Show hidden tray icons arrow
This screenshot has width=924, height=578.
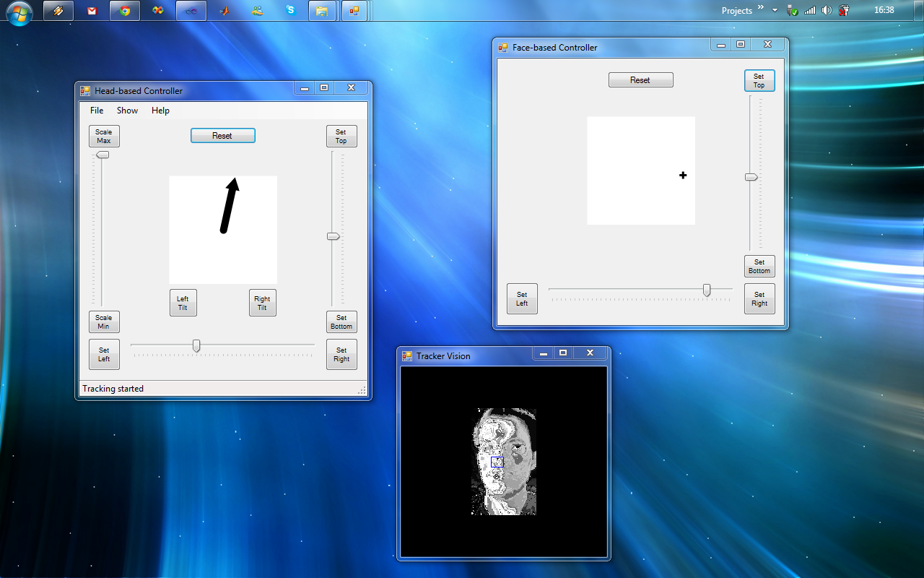pos(775,10)
